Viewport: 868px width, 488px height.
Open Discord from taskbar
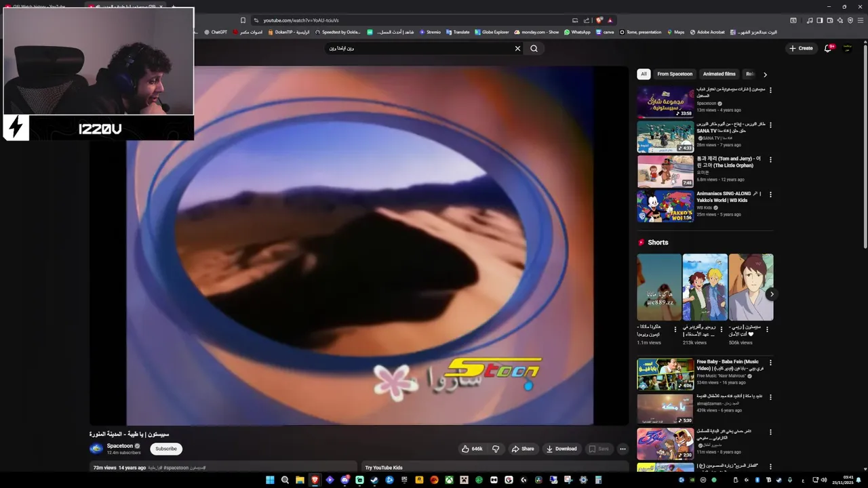(344, 480)
